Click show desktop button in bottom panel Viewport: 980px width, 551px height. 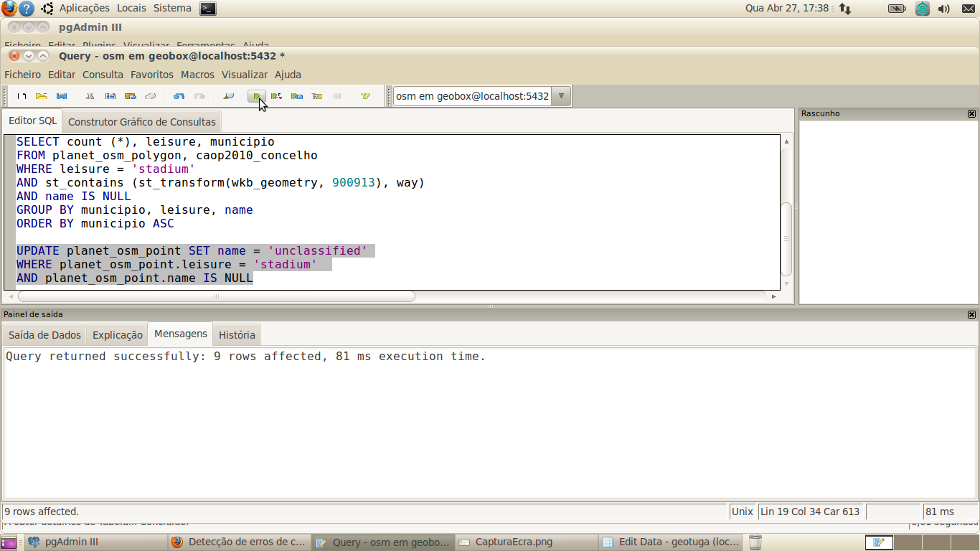click(9, 542)
